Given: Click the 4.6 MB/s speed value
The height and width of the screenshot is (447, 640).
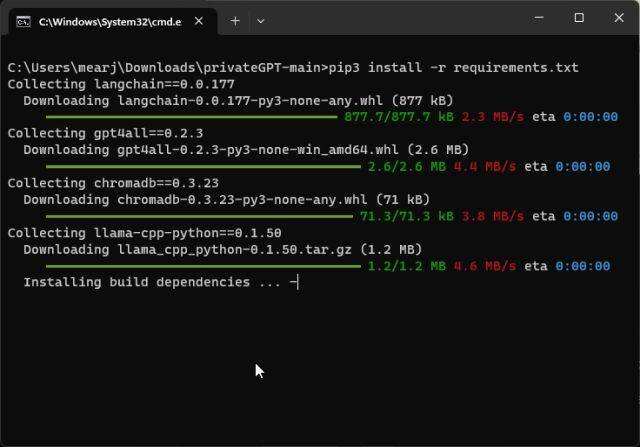Looking at the screenshot, I should pyautogui.click(x=485, y=266).
